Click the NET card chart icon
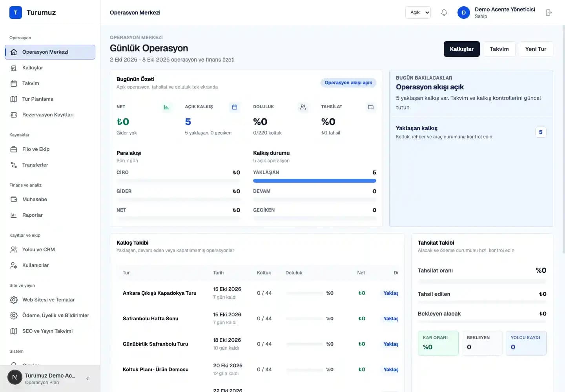This screenshot has height=392, width=565. tap(167, 107)
